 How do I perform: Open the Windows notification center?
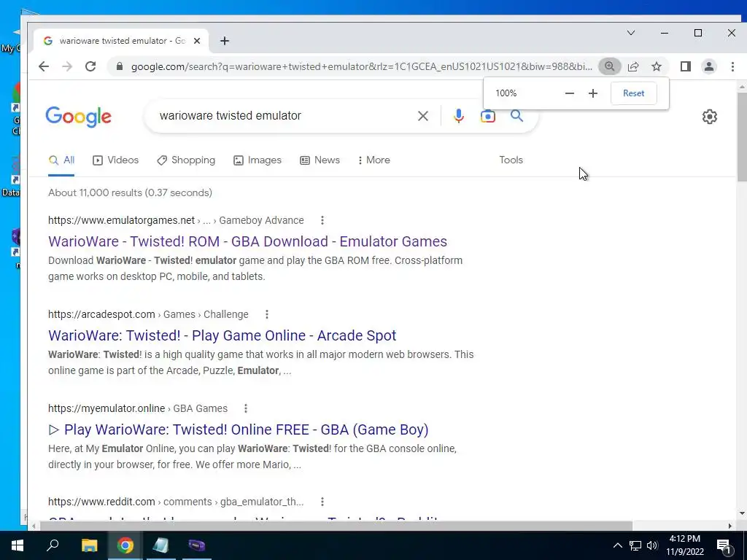[724, 545]
